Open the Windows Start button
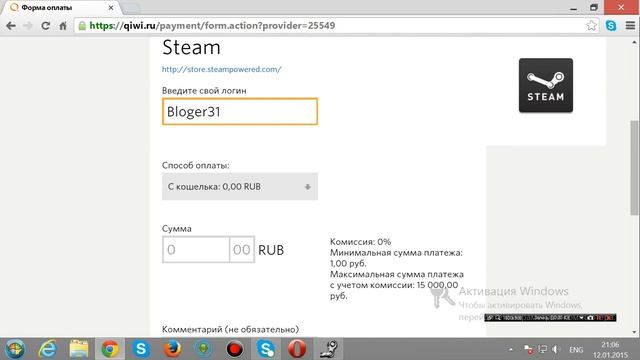This screenshot has width=640, height=360. click(x=15, y=349)
